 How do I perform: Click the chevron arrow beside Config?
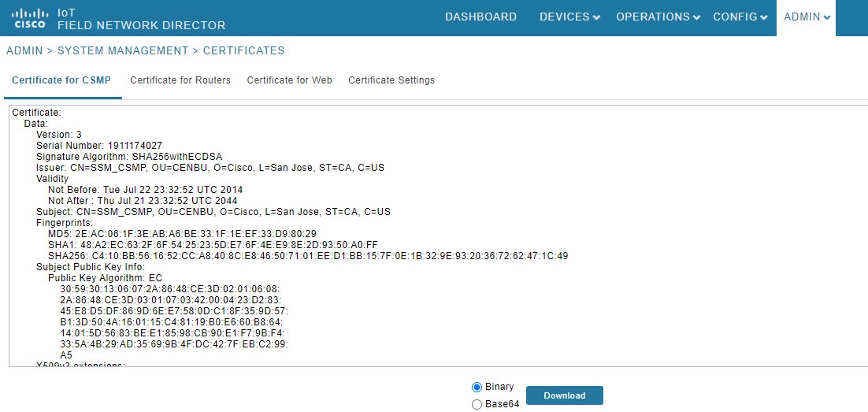[x=764, y=17]
